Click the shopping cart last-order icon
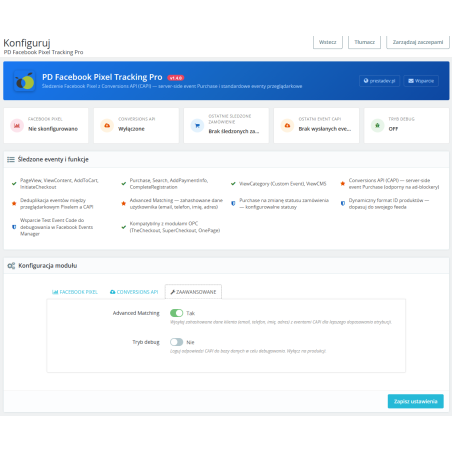The width and height of the screenshot is (452, 452). point(197,126)
